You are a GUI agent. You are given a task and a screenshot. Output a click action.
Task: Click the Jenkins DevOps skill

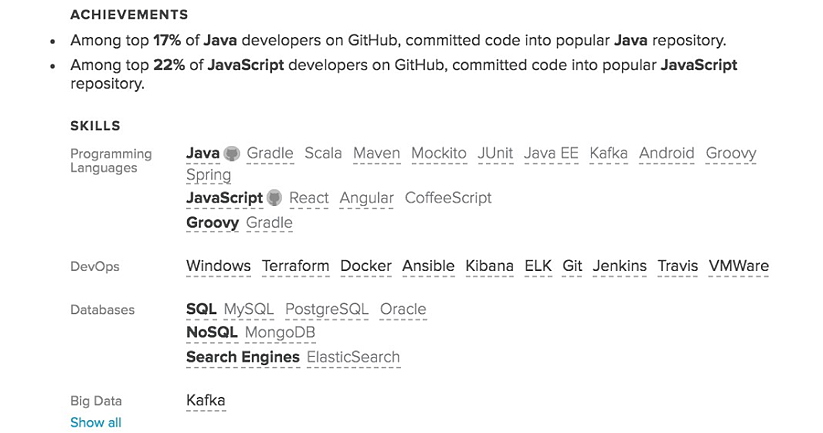coord(619,266)
